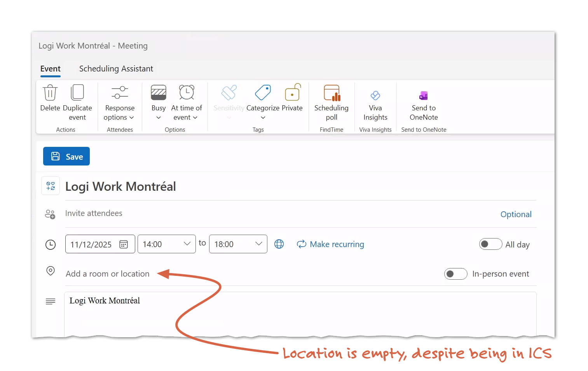Click the time zone globe icon
The width and height of the screenshot is (588, 371).
[x=279, y=244]
